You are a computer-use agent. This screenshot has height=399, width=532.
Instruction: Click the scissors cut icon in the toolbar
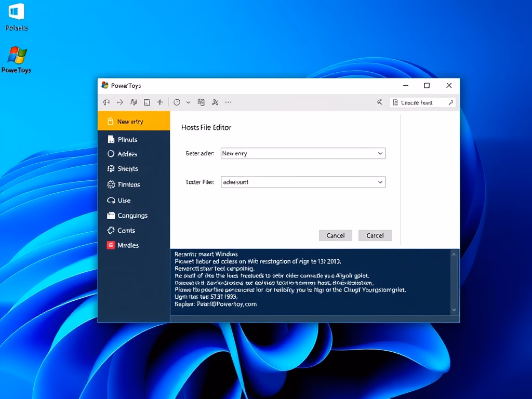215,102
